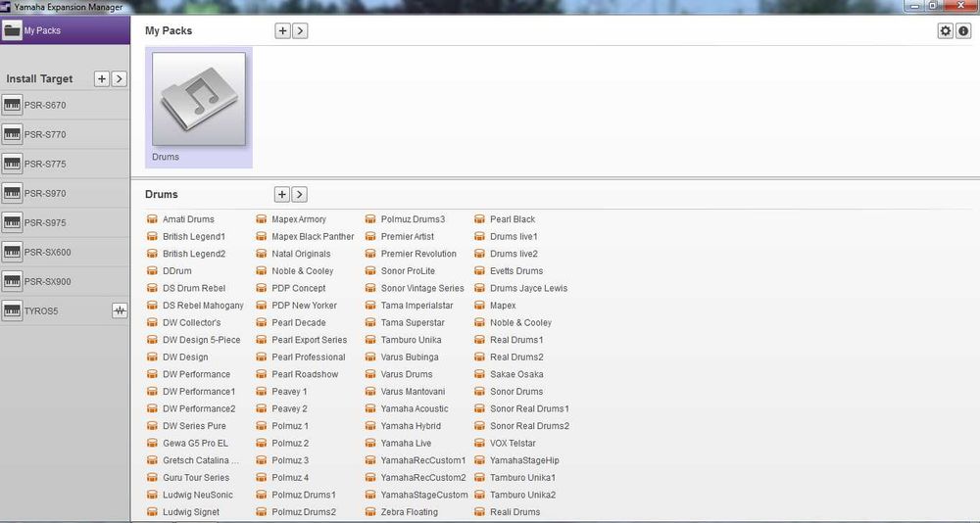
Task: Click the drum icon for DW Collector's
Action: pos(152,322)
